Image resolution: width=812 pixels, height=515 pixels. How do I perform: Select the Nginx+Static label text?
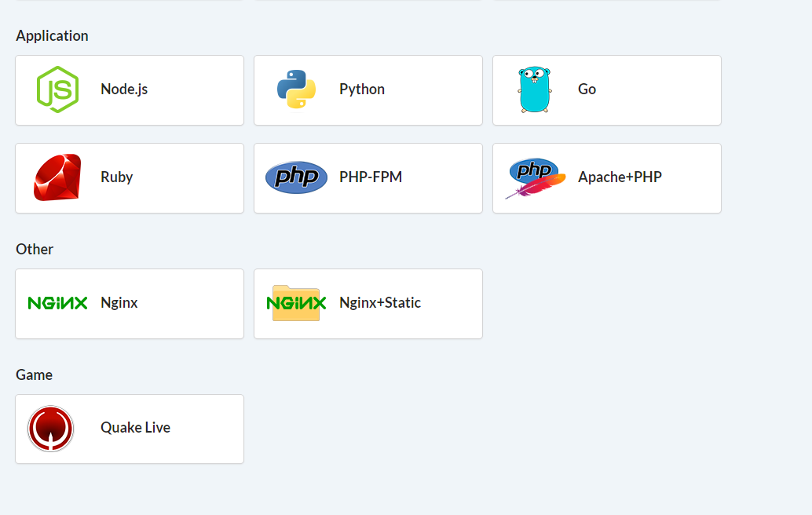pos(380,303)
